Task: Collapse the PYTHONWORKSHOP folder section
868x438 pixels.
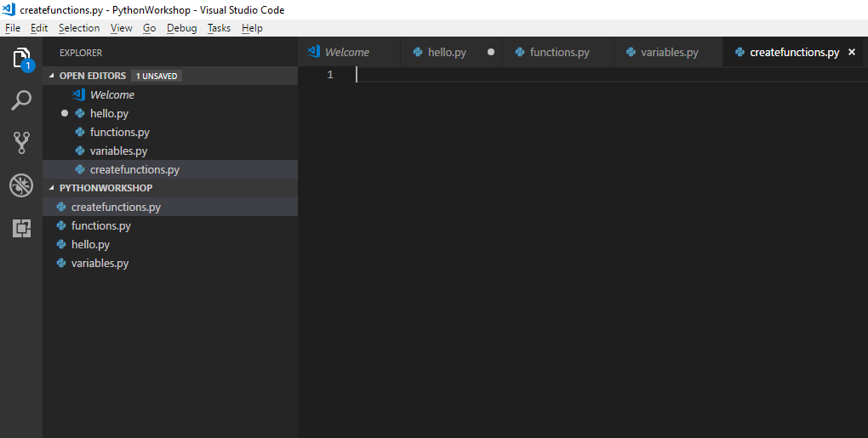Action: click(x=51, y=188)
